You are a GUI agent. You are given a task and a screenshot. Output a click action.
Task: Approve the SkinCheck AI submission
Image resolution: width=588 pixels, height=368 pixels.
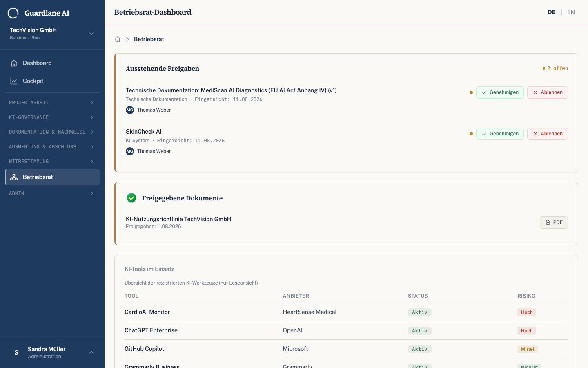pyautogui.click(x=500, y=134)
